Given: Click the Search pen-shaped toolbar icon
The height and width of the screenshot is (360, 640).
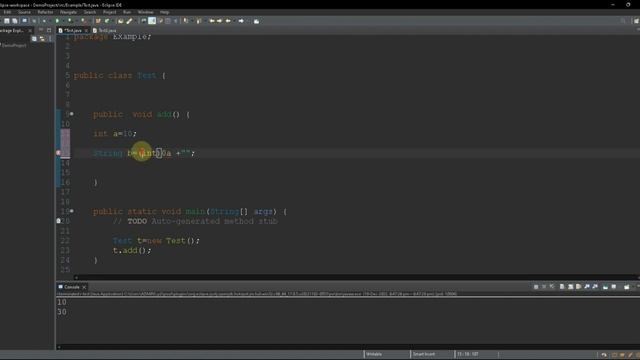Looking at the screenshot, I should (129, 21).
